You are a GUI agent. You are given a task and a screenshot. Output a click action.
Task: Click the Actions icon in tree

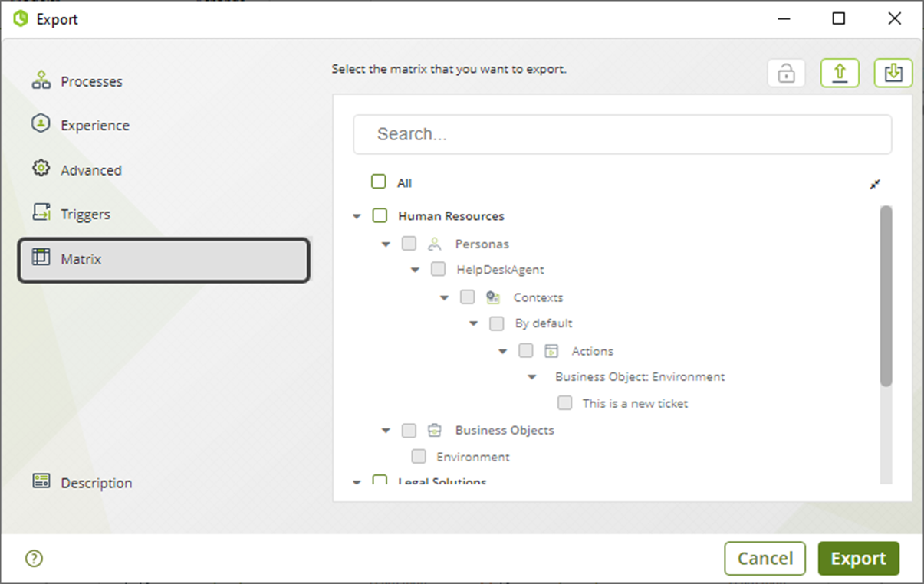pos(551,351)
